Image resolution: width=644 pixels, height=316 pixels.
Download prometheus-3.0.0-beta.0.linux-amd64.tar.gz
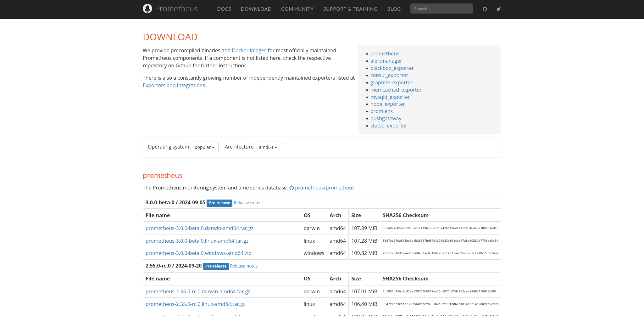tap(197, 241)
